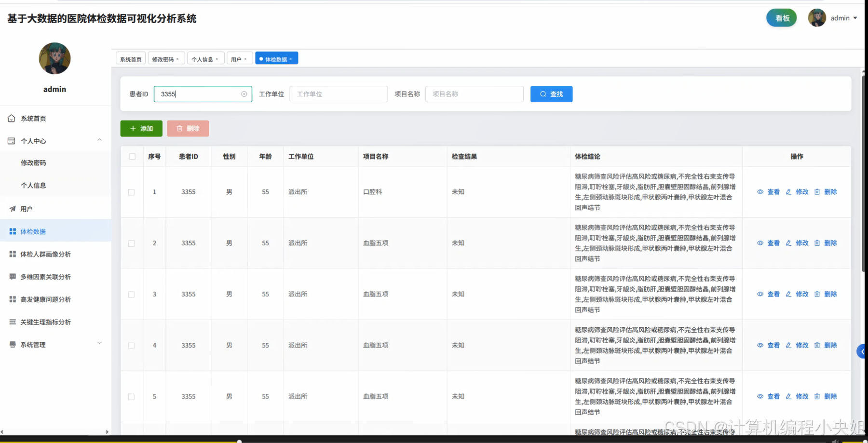Collapse the 个人中心 menu chevron
Viewport: 868px width, 443px height.
pyautogui.click(x=99, y=140)
